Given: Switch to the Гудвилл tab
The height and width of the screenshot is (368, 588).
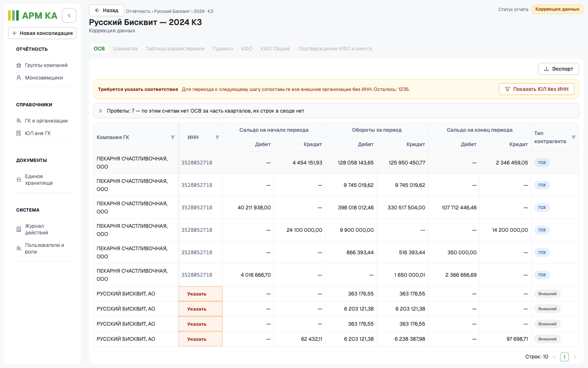Looking at the screenshot, I should (223, 49).
